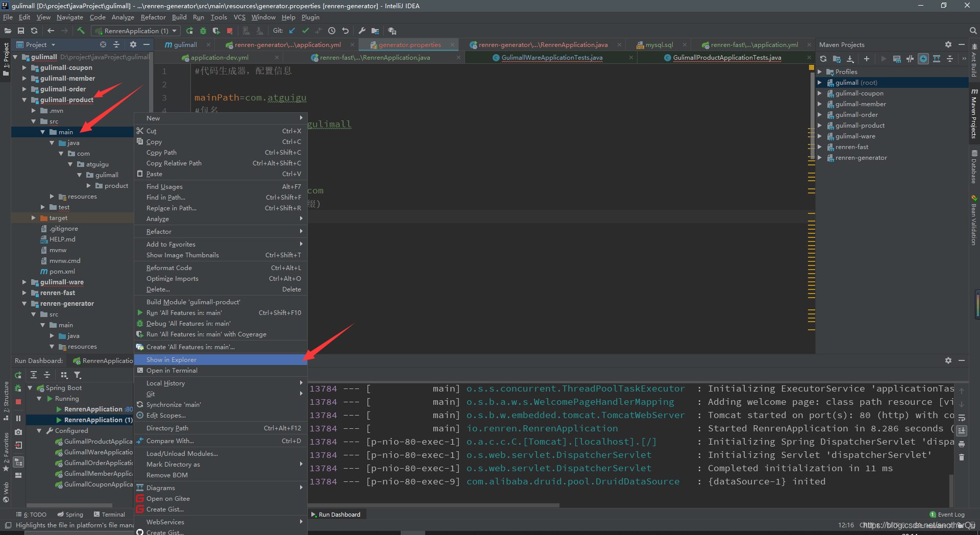This screenshot has height=535, width=980.
Task: Click the console horizontal scrollbar
Action: pyautogui.click(x=434, y=505)
